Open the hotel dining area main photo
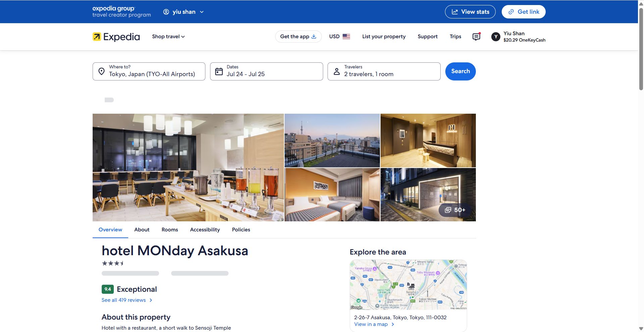 (188, 167)
